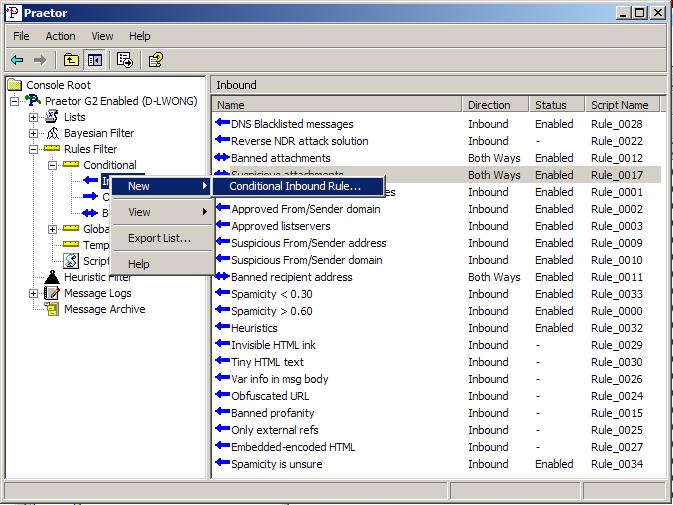Click the Lists node icon
The image size is (673, 505).
[52, 116]
